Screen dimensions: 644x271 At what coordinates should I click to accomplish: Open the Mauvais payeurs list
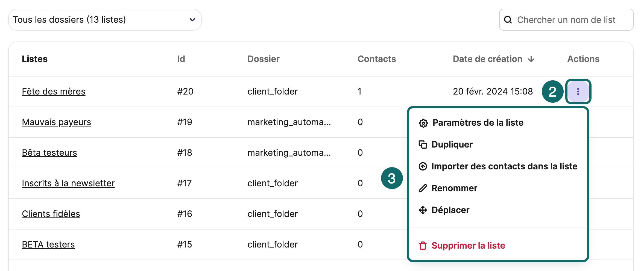pyautogui.click(x=56, y=122)
